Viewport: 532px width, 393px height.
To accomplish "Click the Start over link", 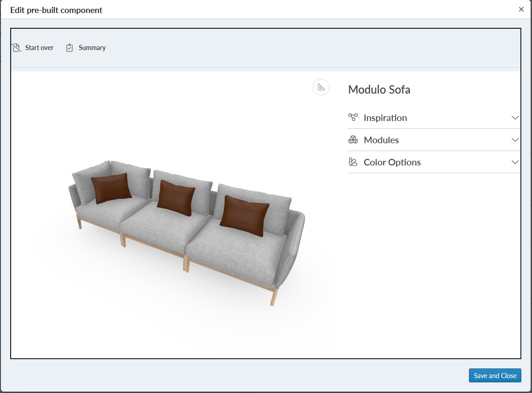I will [39, 48].
